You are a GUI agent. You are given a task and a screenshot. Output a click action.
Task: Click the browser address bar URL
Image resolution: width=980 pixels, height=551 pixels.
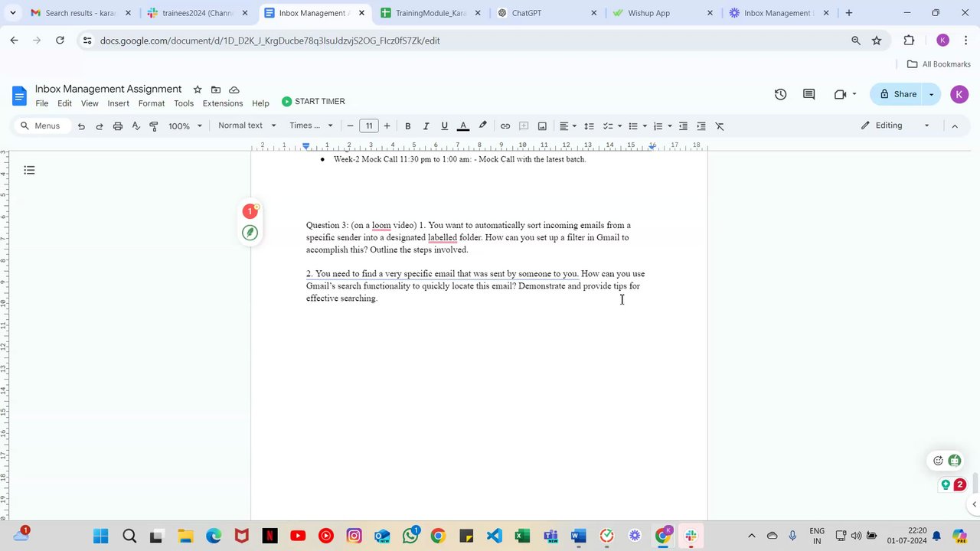[269, 41]
